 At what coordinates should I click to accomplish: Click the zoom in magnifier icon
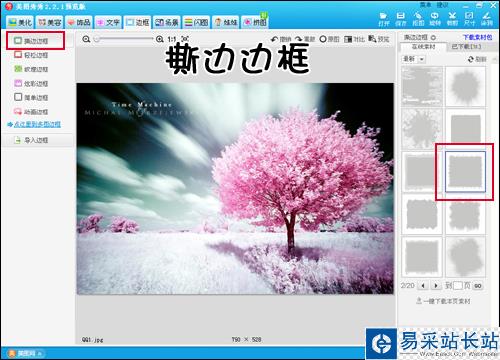tap(160, 39)
